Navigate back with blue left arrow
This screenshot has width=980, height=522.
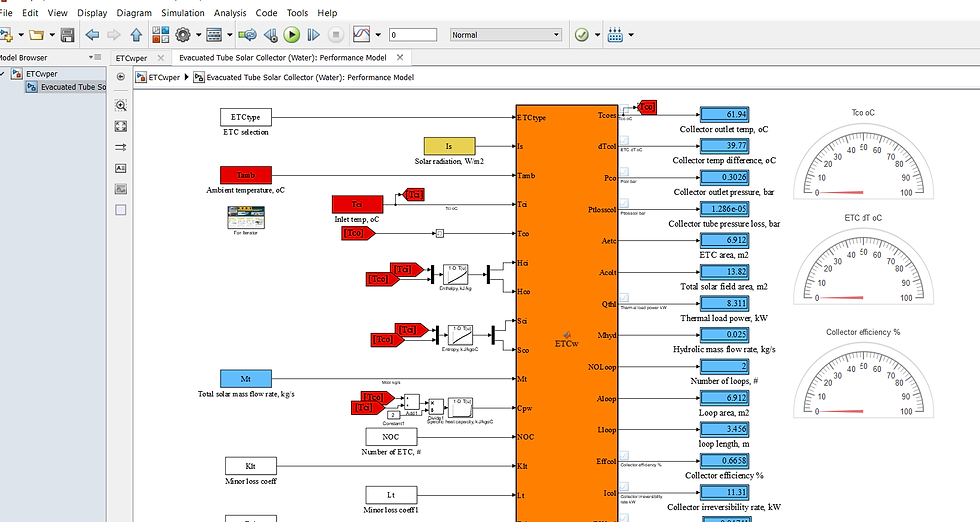[92, 35]
